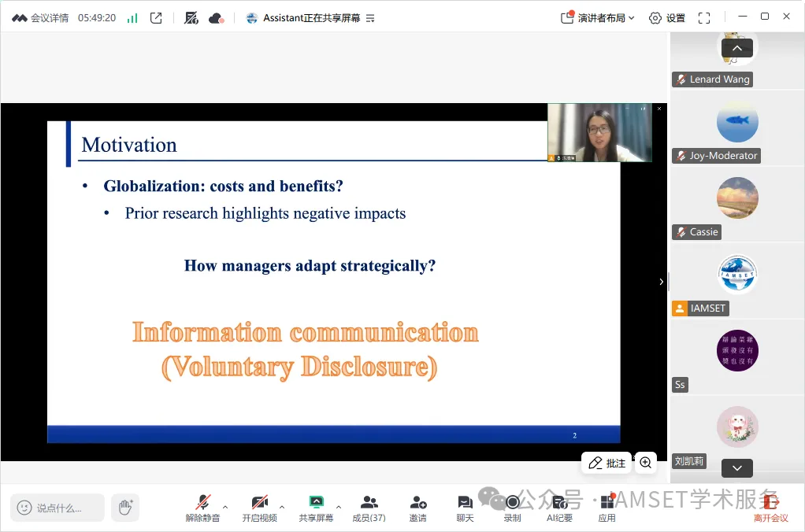Select Cassie's landscape avatar
Screen dimensions: 805x532
click(x=737, y=198)
